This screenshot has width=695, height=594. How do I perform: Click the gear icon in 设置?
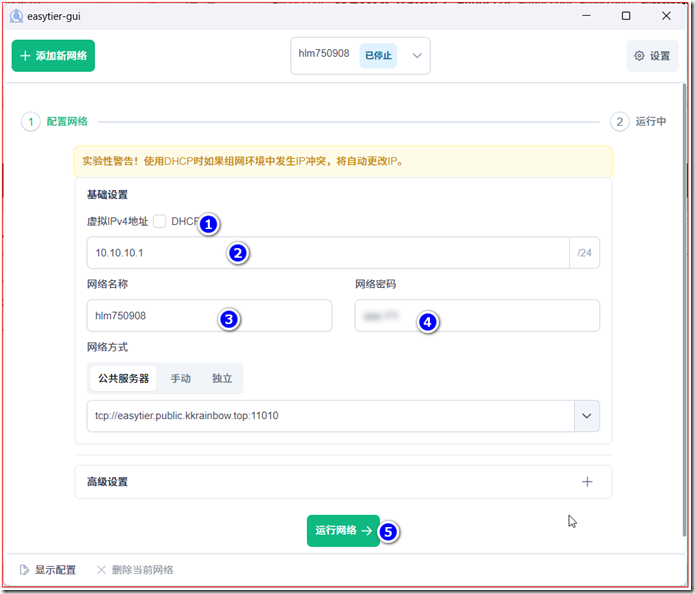[639, 56]
